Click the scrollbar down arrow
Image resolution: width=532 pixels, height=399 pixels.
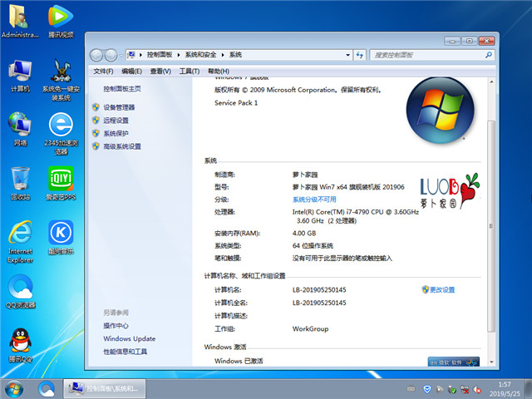[x=491, y=362]
